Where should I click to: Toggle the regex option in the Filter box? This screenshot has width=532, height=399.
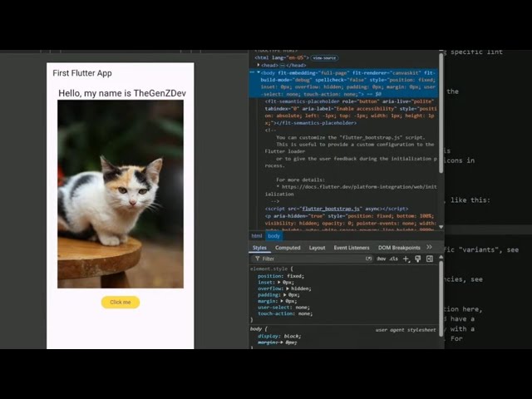click(368, 259)
